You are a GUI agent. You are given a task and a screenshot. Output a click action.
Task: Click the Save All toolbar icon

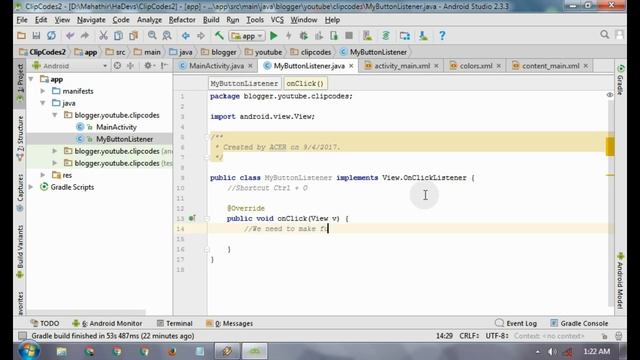[36, 36]
